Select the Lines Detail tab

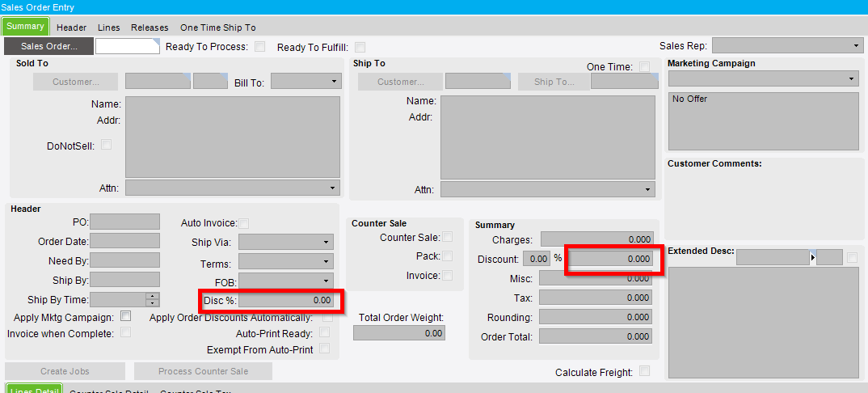pyautogui.click(x=34, y=389)
